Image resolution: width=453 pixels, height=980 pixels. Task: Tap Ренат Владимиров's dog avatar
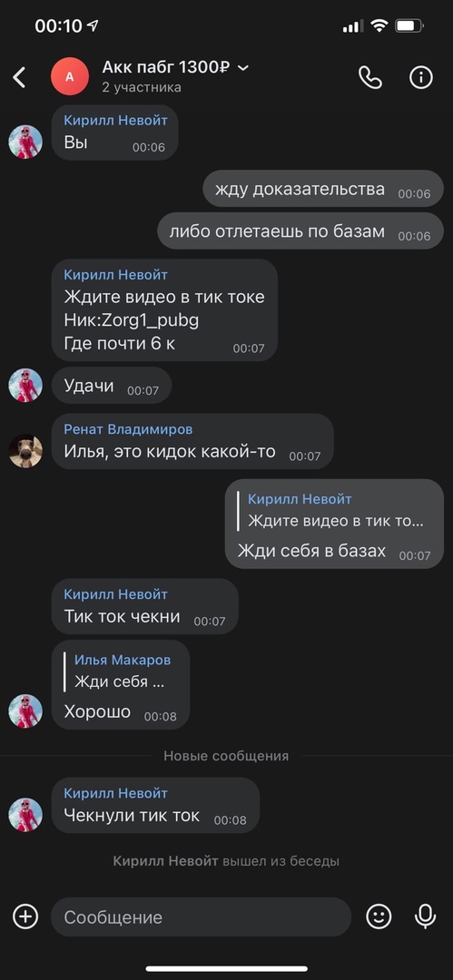(x=25, y=451)
